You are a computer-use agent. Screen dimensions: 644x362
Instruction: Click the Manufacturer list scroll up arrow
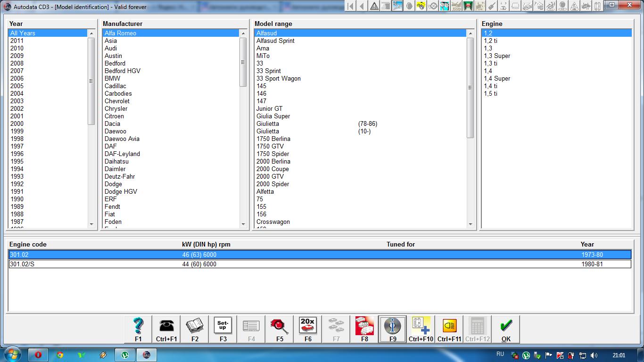243,33
